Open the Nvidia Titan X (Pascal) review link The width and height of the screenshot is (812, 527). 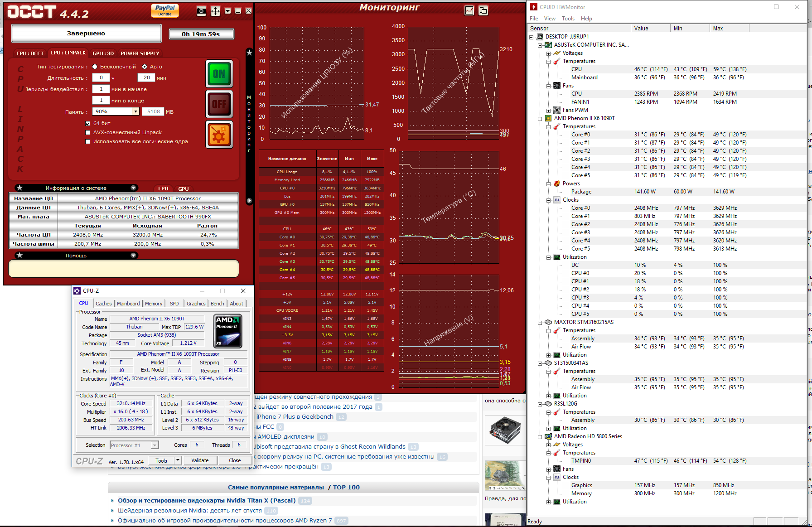(207, 500)
